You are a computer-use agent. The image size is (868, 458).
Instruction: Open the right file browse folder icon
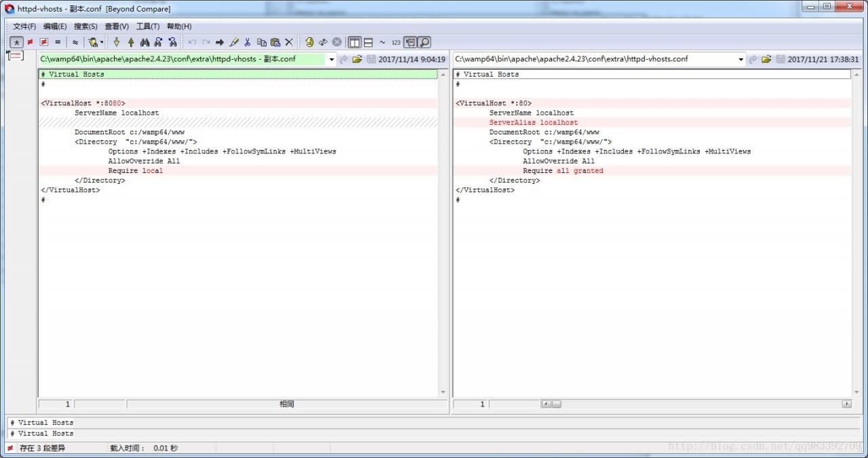click(x=766, y=60)
